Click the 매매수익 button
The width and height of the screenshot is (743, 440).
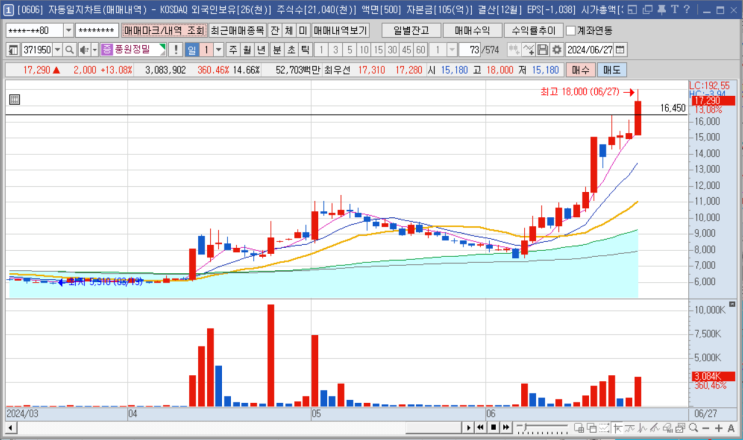click(472, 31)
